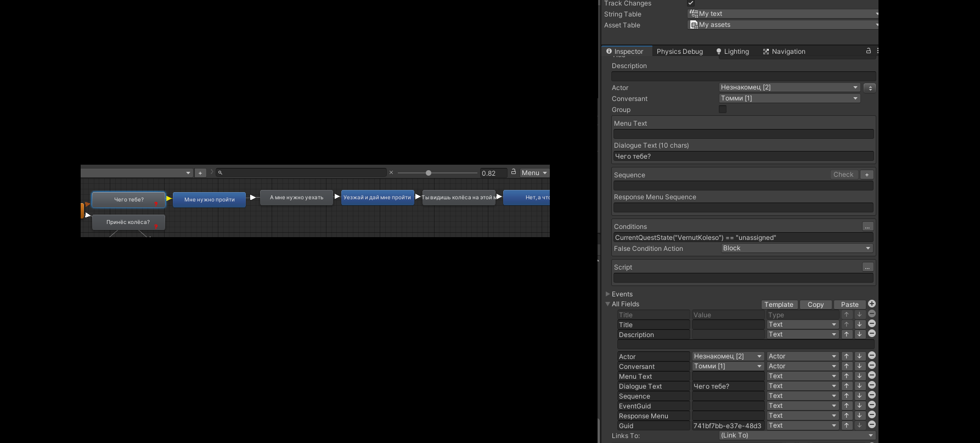980x443 pixels.
Task: Switch to the Physics Debug tab
Action: (679, 52)
